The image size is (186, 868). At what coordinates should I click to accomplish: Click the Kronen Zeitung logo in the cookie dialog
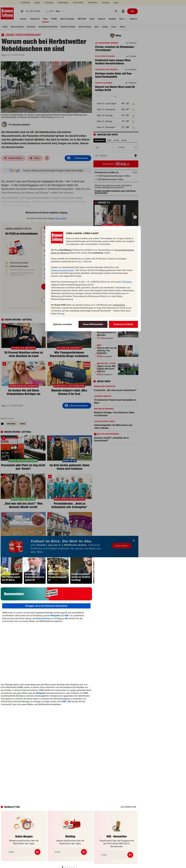pyautogui.click(x=57, y=238)
